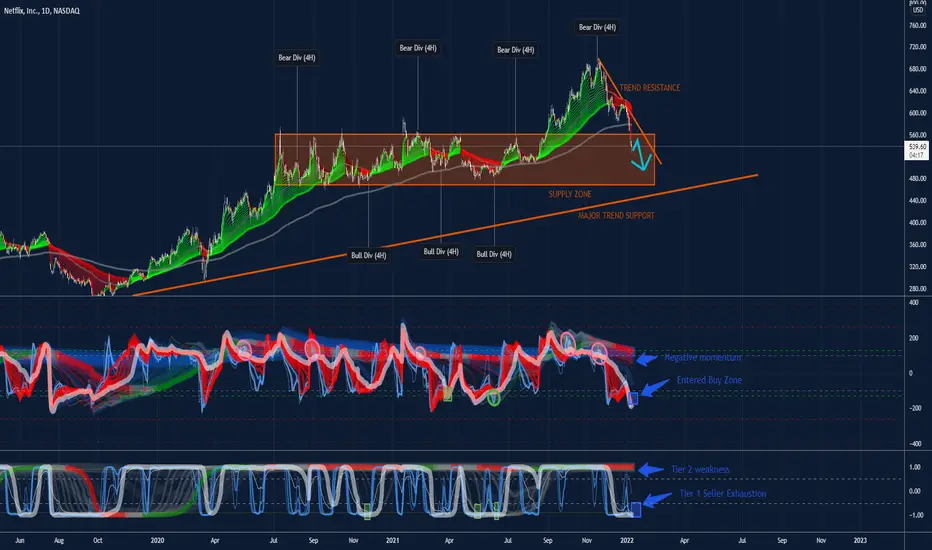Click the 760.00 price axis value
The height and width of the screenshot is (550, 932).
(917, 26)
